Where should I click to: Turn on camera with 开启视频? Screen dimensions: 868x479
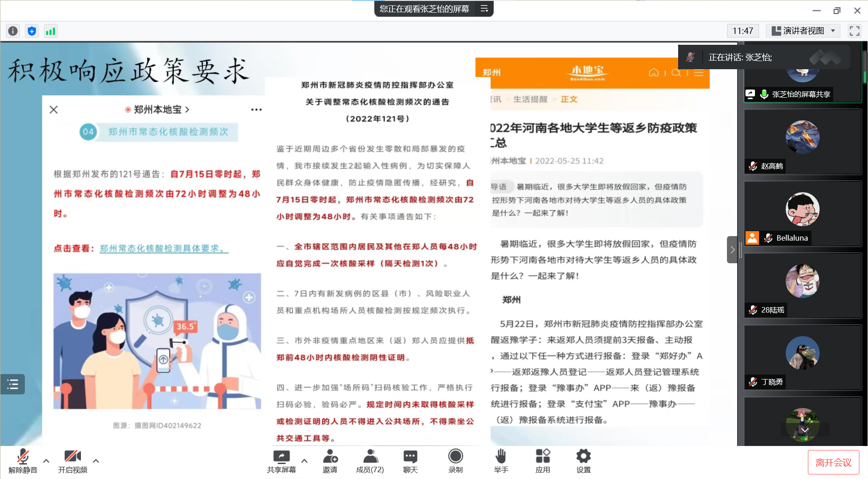pos(73,461)
